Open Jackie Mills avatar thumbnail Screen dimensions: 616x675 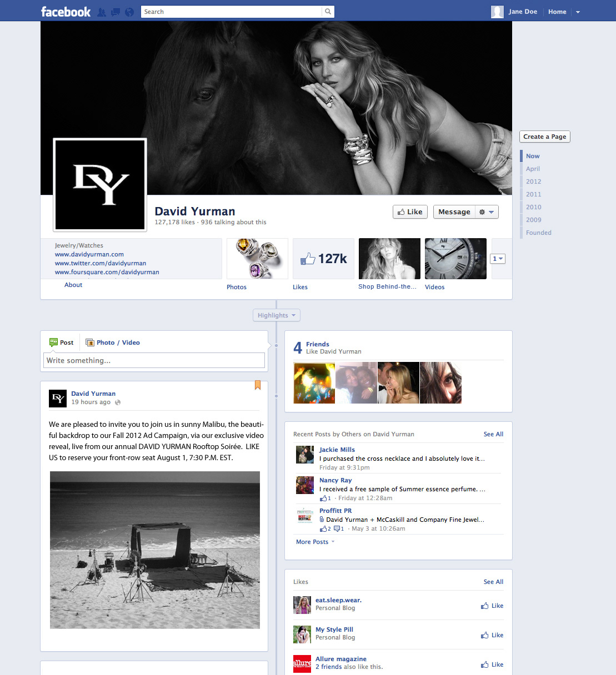click(x=305, y=455)
